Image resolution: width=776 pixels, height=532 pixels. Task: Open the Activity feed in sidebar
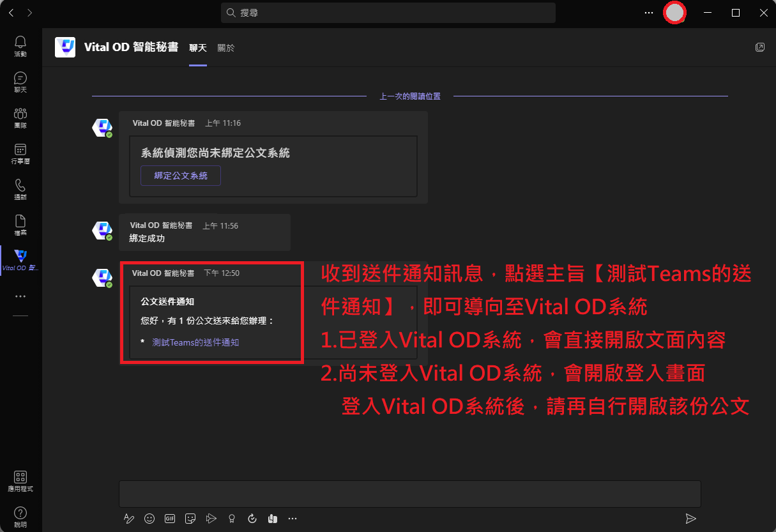(20, 46)
